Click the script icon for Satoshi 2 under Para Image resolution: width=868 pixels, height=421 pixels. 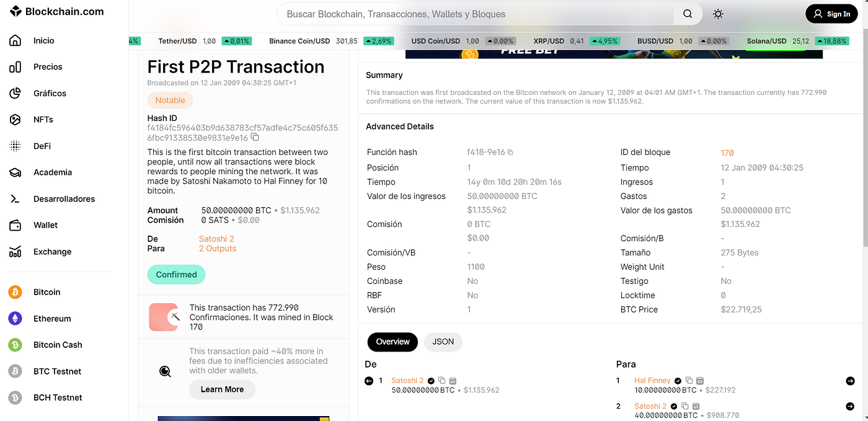tap(696, 406)
